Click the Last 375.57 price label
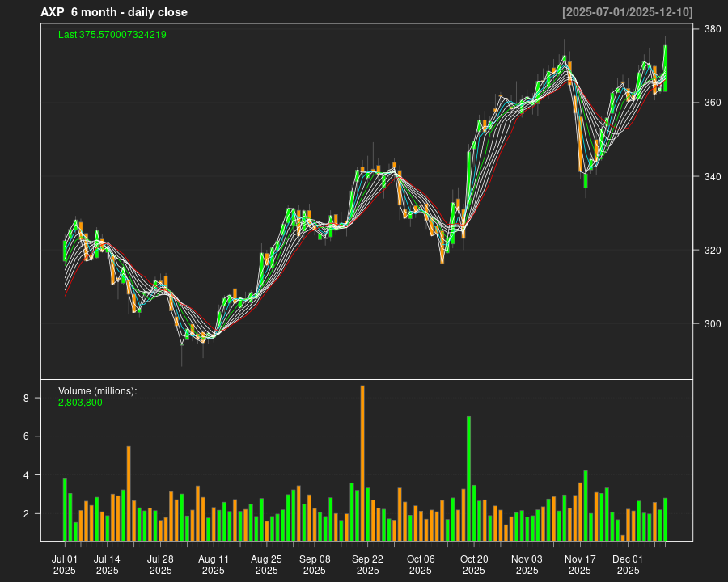The image size is (728, 582). click(112, 35)
